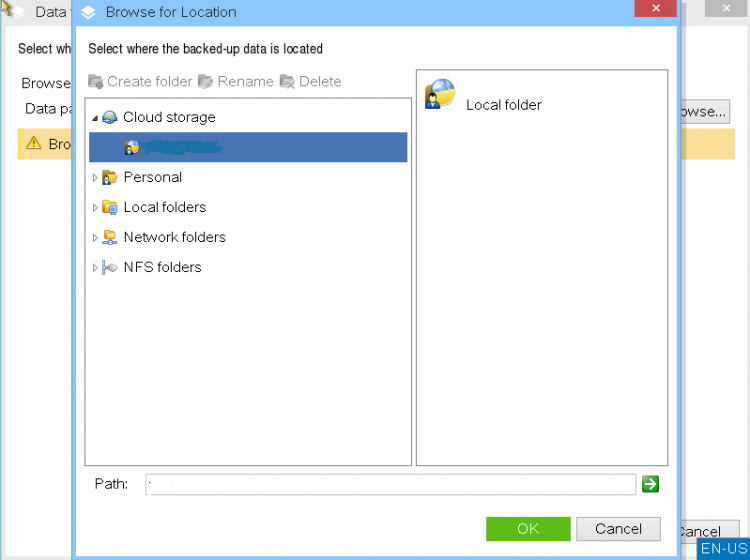Click the Browse for Location title icon
Screen dimensions: 750x560
click(88, 12)
